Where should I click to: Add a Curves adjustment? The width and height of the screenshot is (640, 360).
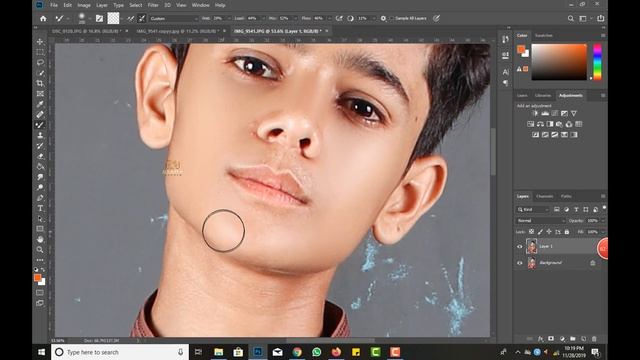click(x=555, y=113)
